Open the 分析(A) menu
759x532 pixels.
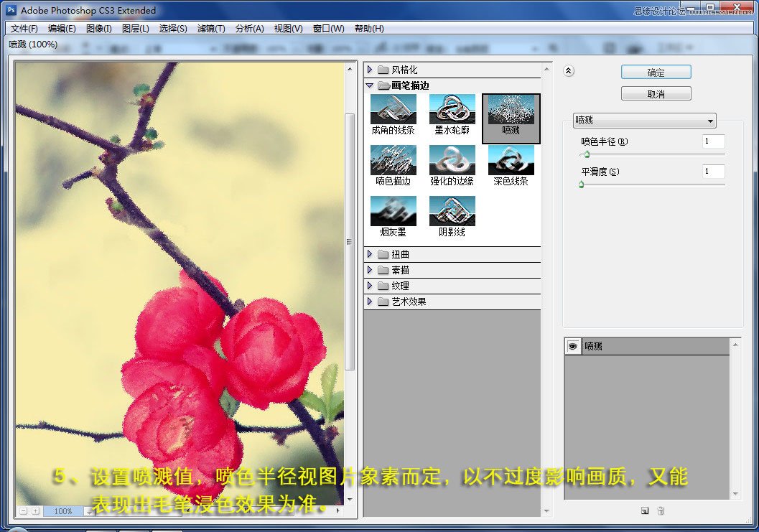click(x=250, y=29)
